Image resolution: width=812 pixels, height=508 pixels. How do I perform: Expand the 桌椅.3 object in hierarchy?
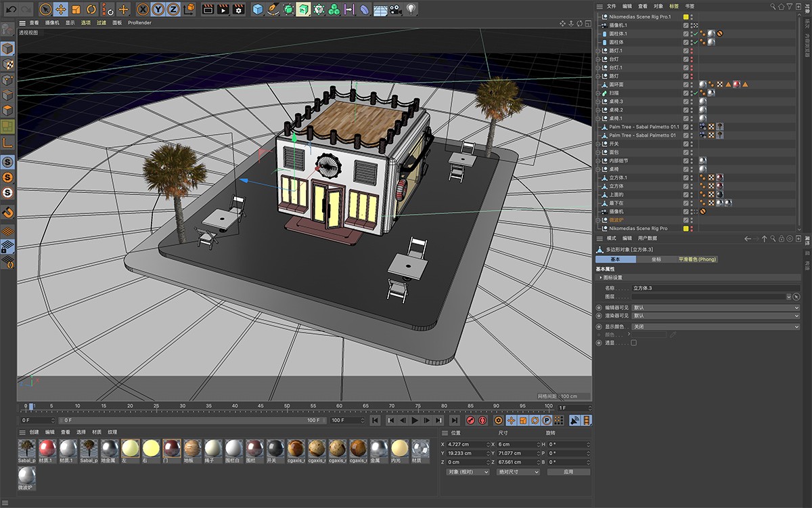click(x=598, y=102)
